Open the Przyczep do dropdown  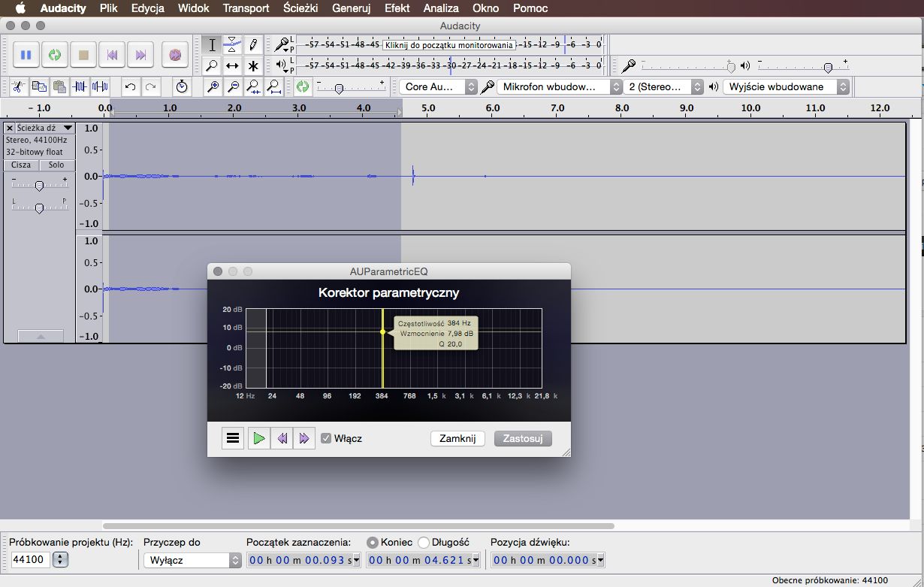[192, 560]
